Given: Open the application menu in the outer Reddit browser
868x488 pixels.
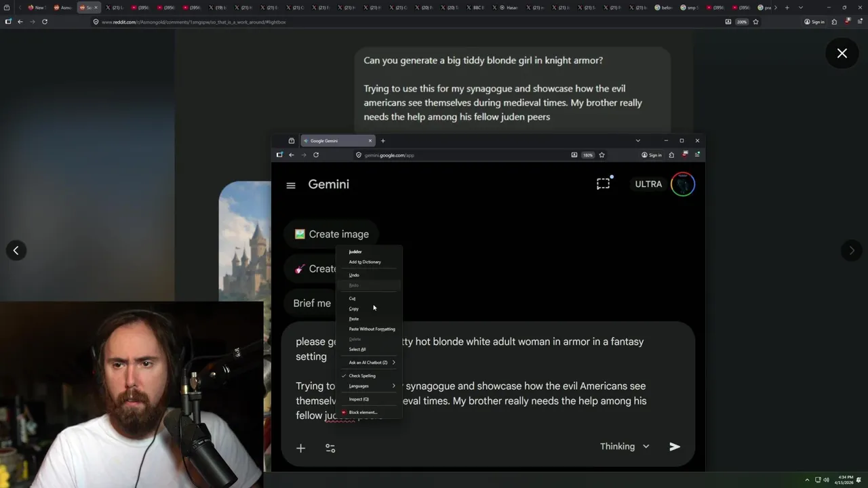Looking at the screenshot, I should pos(860,22).
